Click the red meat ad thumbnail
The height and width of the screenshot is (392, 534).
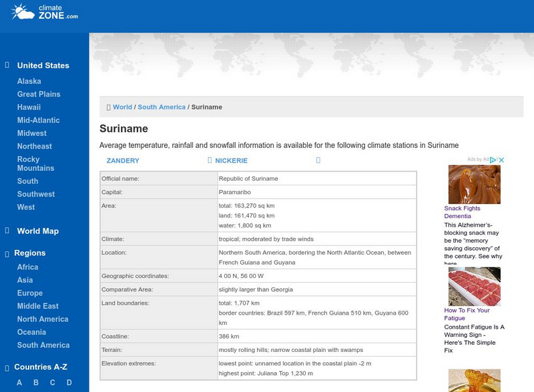point(474,287)
